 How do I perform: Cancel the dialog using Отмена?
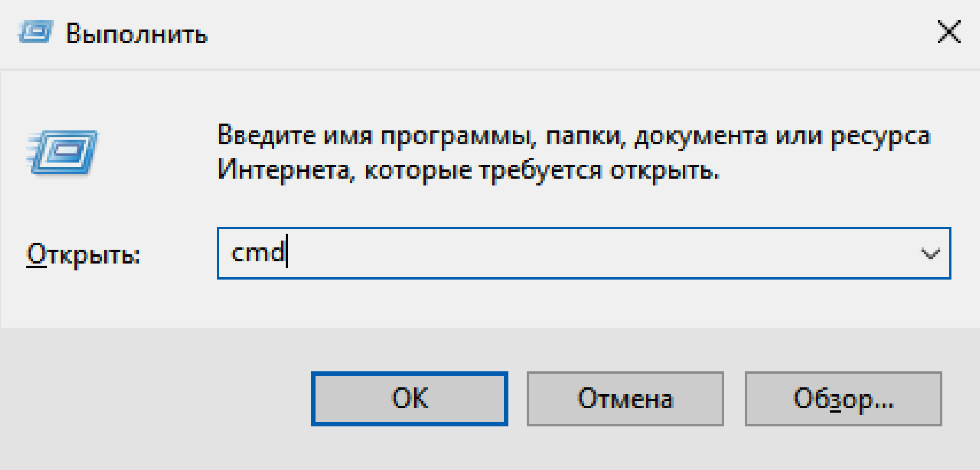click(x=625, y=398)
